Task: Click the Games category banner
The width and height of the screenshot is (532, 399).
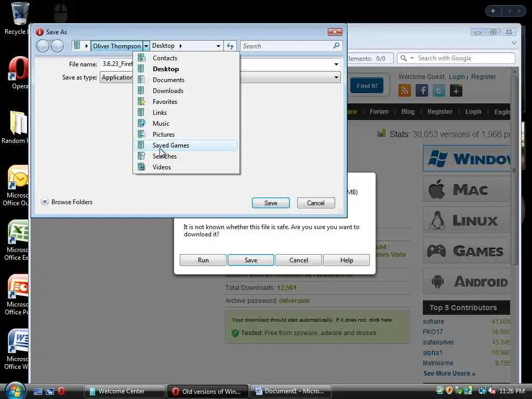Action: pyautogui.click(x=467, y=251)
